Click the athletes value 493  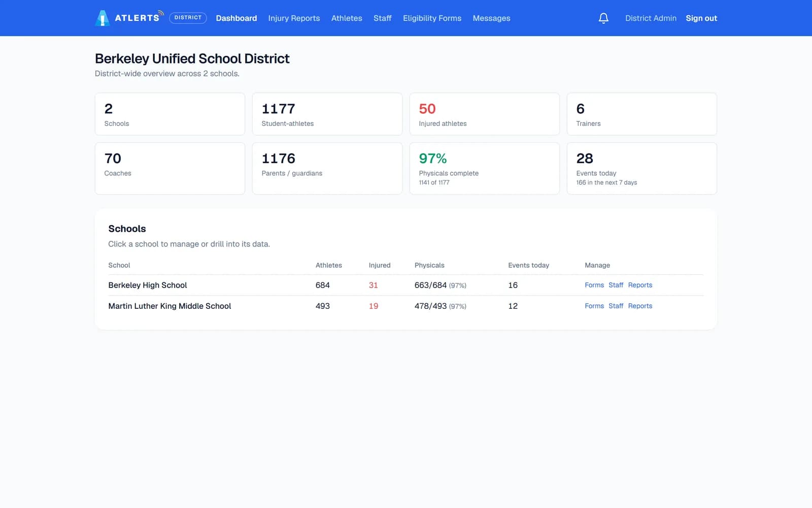click(323, 306)
